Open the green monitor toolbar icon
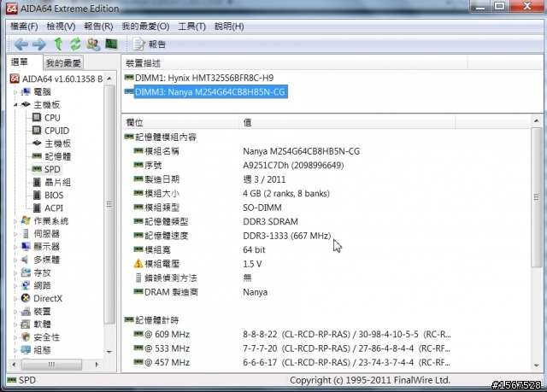The width and height of the screenshot is (547, 392). pos(111,44)
